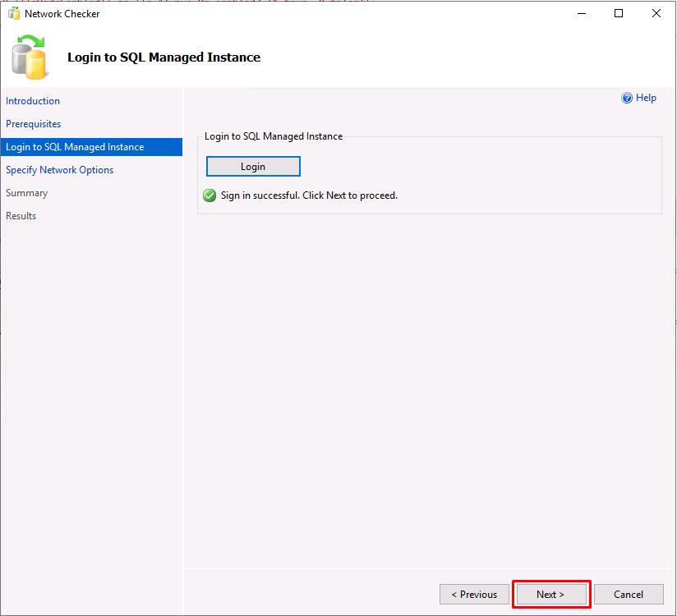Minimize the Network Checker window
677x616 pixels.
click(582, 13)
